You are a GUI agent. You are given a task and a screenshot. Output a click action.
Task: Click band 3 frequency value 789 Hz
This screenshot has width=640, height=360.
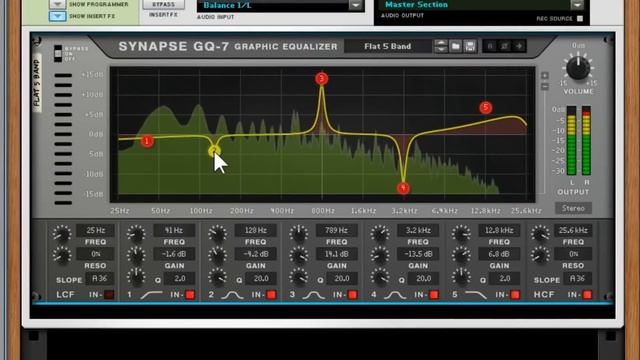[x=337, y=230]
